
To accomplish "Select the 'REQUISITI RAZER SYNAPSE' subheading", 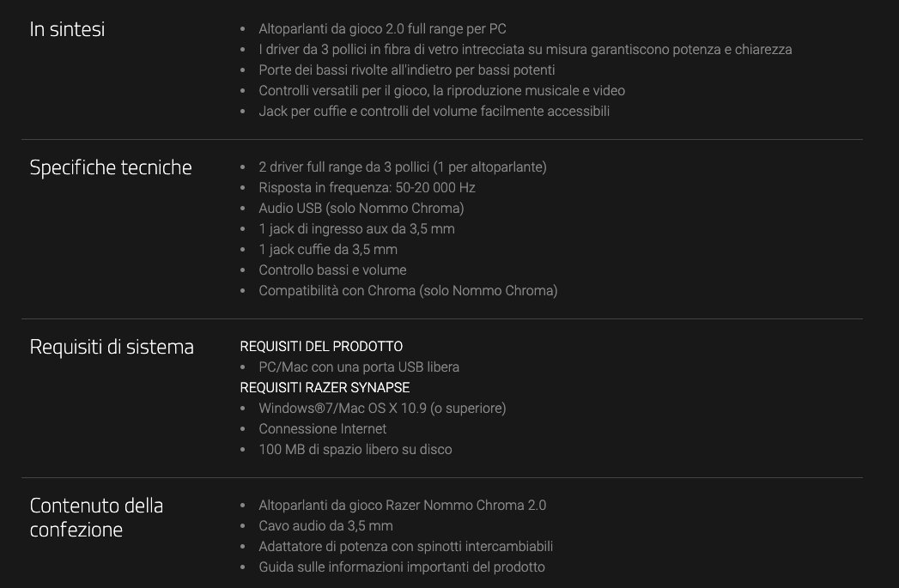I will (x=325, y=387).
